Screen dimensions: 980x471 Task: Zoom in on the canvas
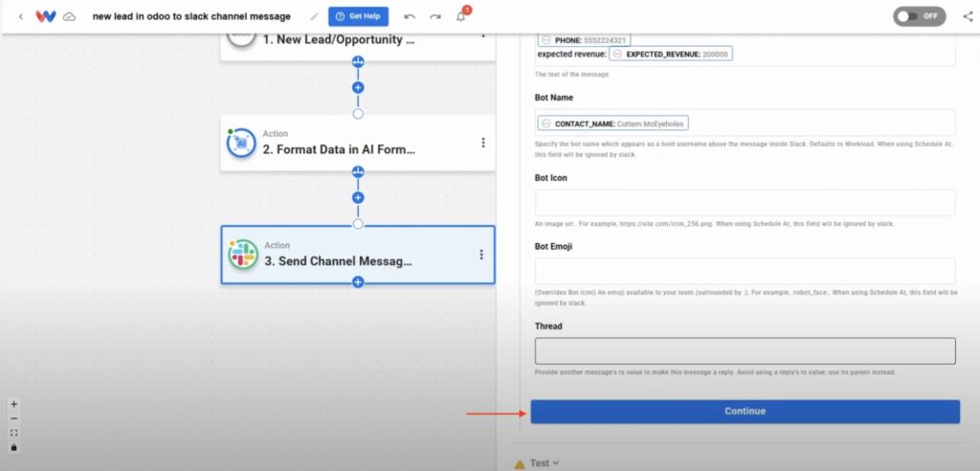tap(14, 404)
